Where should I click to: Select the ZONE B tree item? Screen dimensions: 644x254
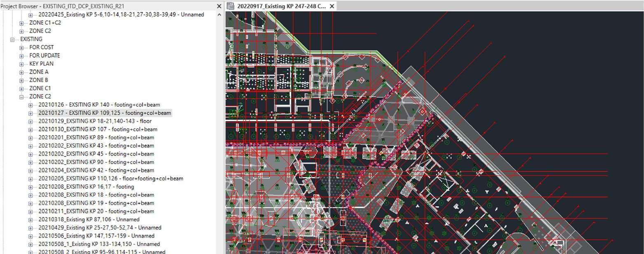(x=39, y=80)
